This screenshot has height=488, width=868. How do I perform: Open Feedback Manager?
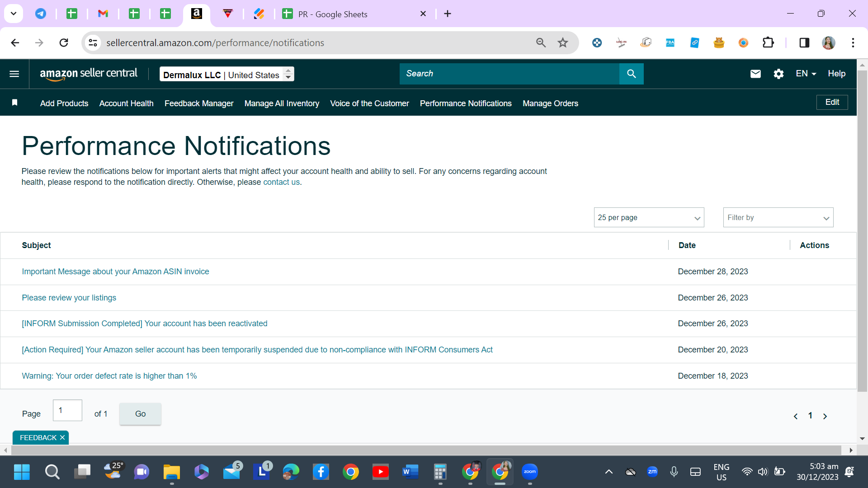pos(199,103)
